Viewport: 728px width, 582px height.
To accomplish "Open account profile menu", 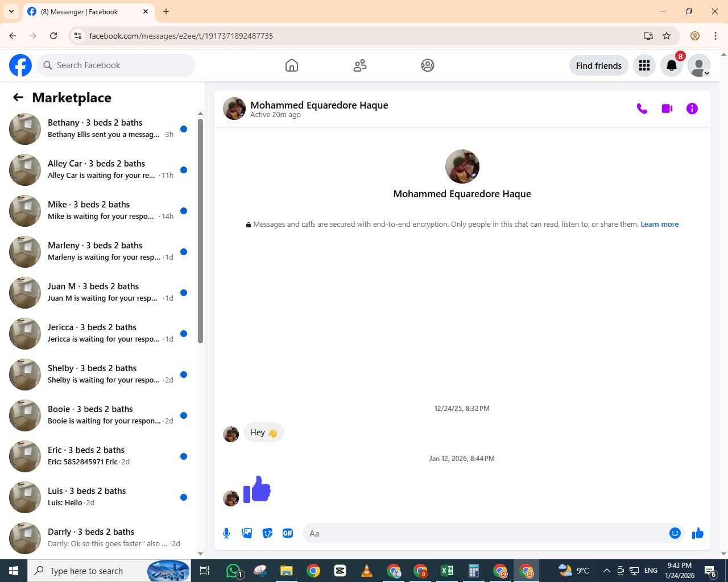I will pyautogui.click(x=699, y=65).
